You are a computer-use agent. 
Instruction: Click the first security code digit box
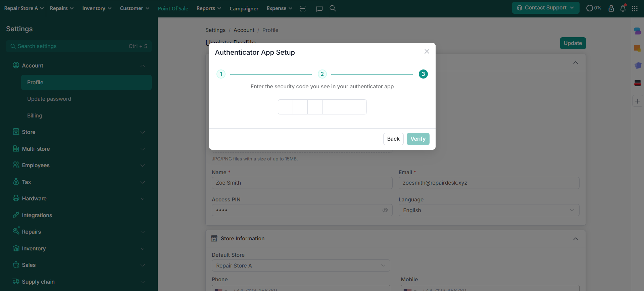(285, 107)
